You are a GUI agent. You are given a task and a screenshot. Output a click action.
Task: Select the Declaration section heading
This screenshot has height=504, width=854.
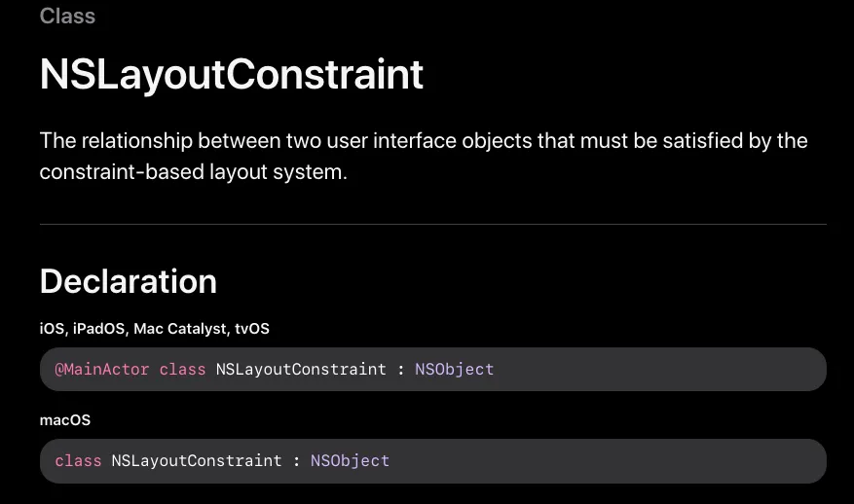click(128, 281)
